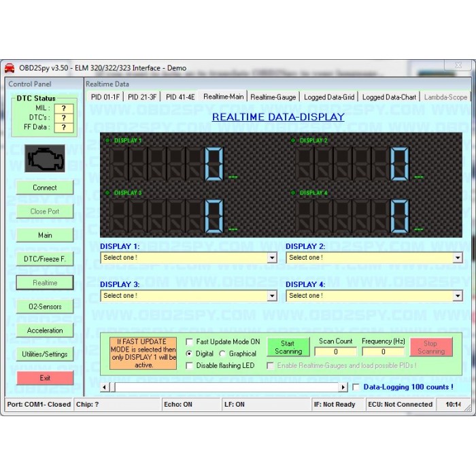This screenshot has height=476, width=476.
Task: Click the Scan Count input field
Action: [335, 352]
